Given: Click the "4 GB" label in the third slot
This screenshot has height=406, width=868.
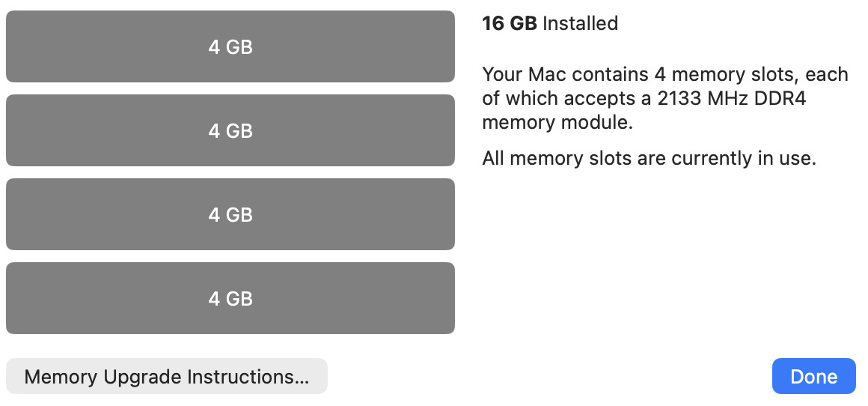Looking at the screenshot, I should tap(230, 215).
